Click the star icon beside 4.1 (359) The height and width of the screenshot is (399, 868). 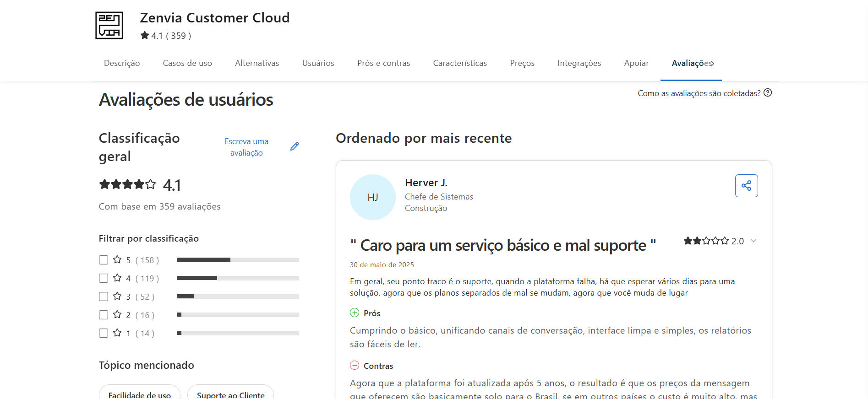click(x=145, y=35)
